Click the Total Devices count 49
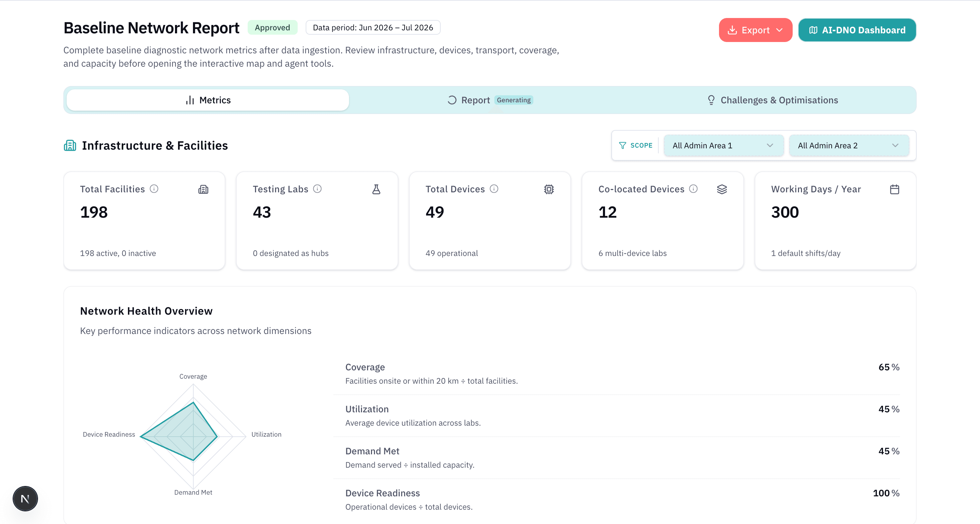Image resolution: width=980 pixels, height=524 pixels. pyautogui.click(x=435, y=212)
